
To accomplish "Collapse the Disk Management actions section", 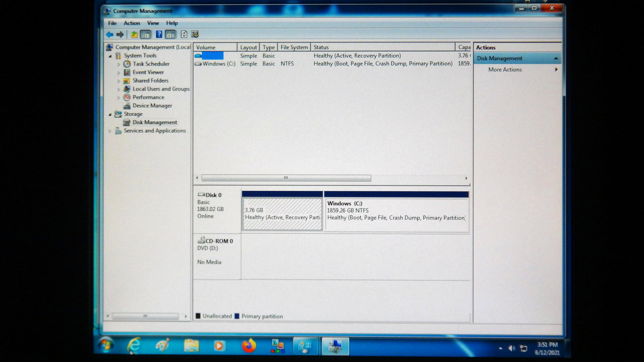I will (556, 58).
